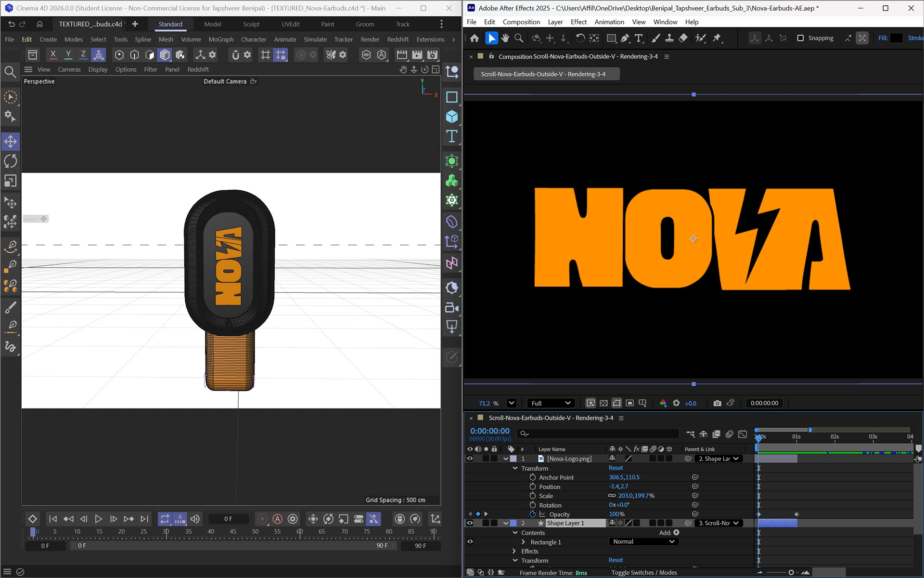Collapse the Transform group of Nova-Logo.png

(x=515, y=468)
